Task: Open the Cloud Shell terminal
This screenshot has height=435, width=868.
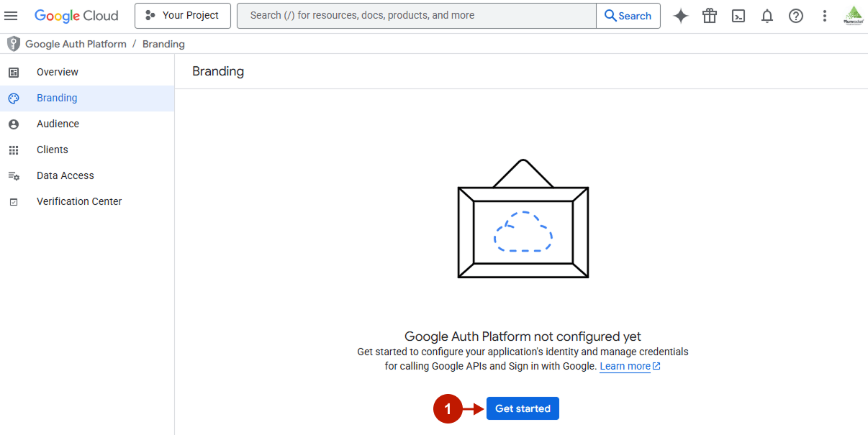Action: pos(738,15)
